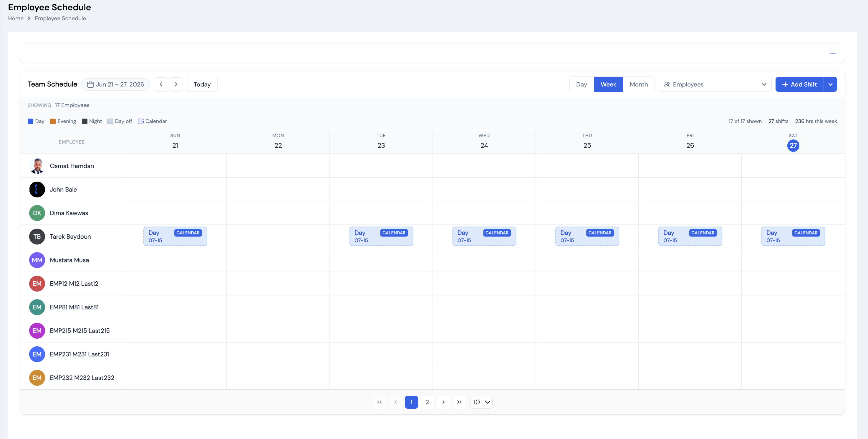Click the plus icon on Add Shift
This screenshot has height=439, width=868.
[785, 84]
